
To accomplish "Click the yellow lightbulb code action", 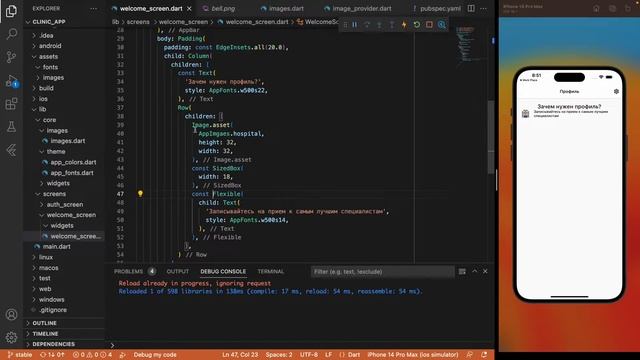I will pyautogui.click(x=140, y=193).
